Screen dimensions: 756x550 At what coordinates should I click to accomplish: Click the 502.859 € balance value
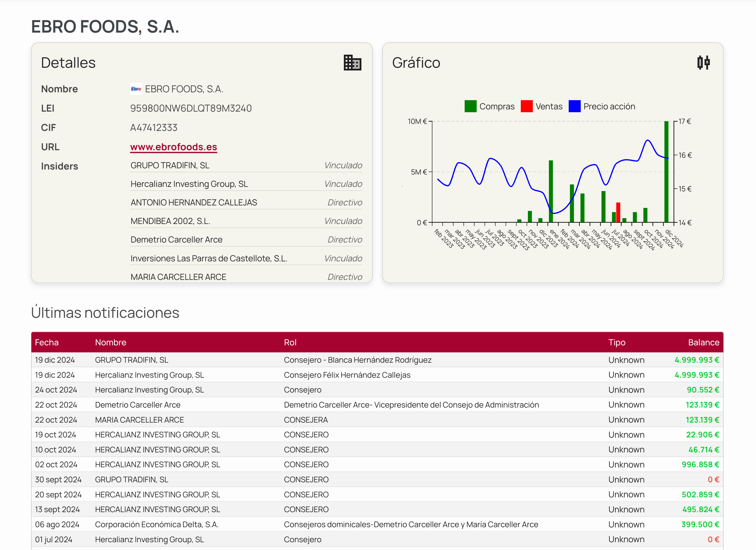[x=700, y=495]
